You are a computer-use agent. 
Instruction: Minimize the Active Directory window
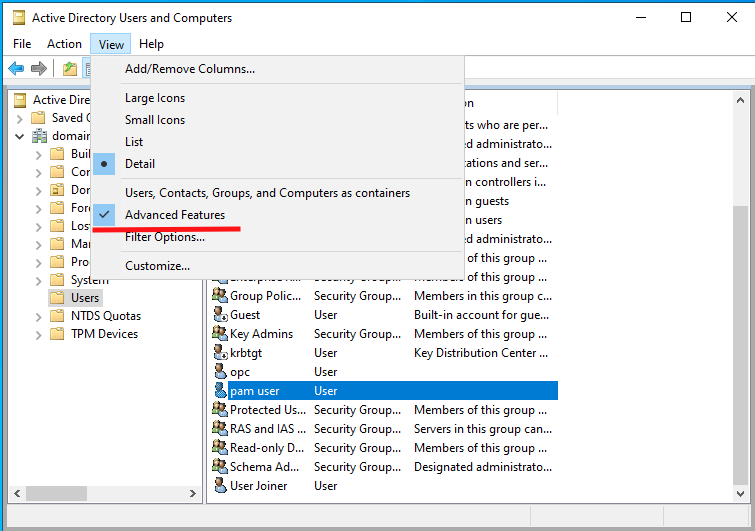click(641, 18)
